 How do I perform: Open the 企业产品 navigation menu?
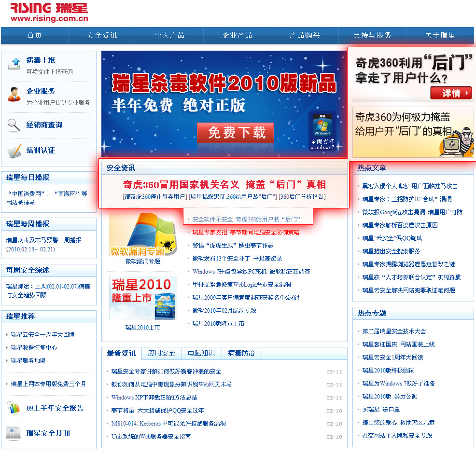pos(237,35)
